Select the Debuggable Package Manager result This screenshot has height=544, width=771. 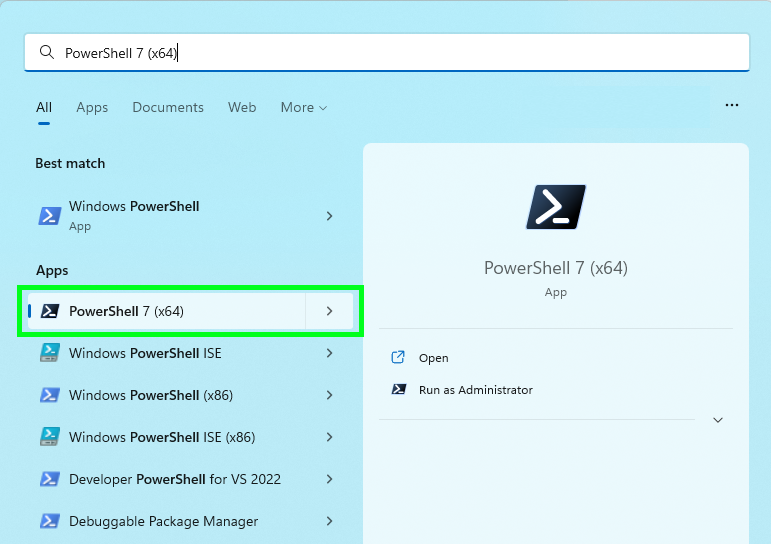190,521
